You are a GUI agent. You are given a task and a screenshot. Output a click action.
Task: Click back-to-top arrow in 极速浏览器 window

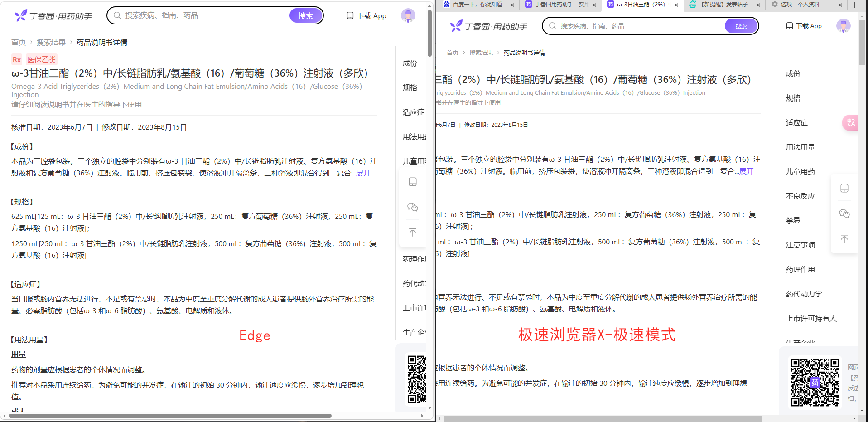tap(844, 239)
